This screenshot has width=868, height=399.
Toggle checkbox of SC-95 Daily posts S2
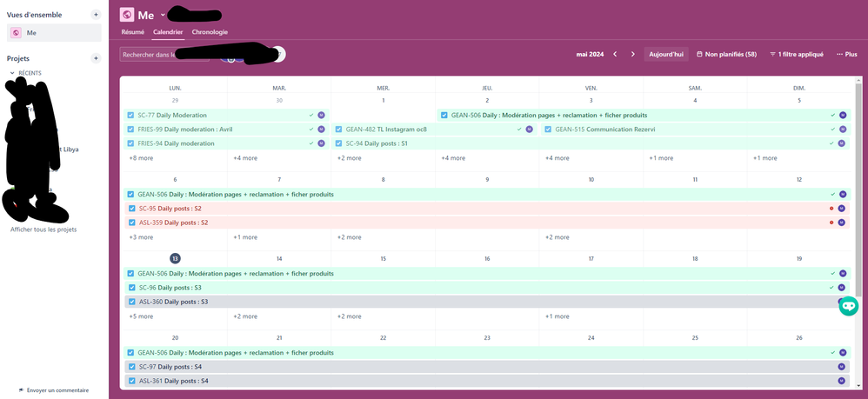pyautogui.click(x=131, y=209)
